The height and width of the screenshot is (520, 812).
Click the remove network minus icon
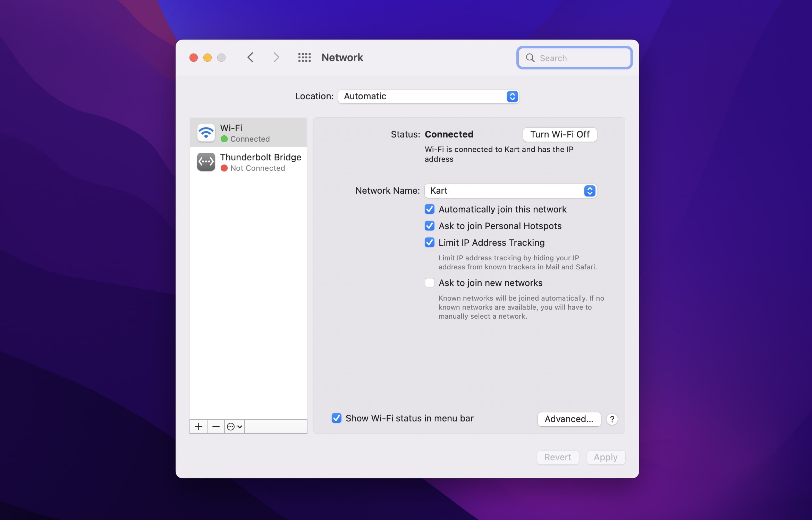(215, 426)
